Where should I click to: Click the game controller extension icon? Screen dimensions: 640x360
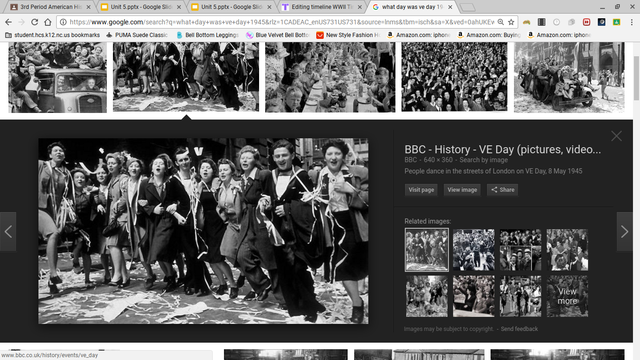tap(527, 22)
